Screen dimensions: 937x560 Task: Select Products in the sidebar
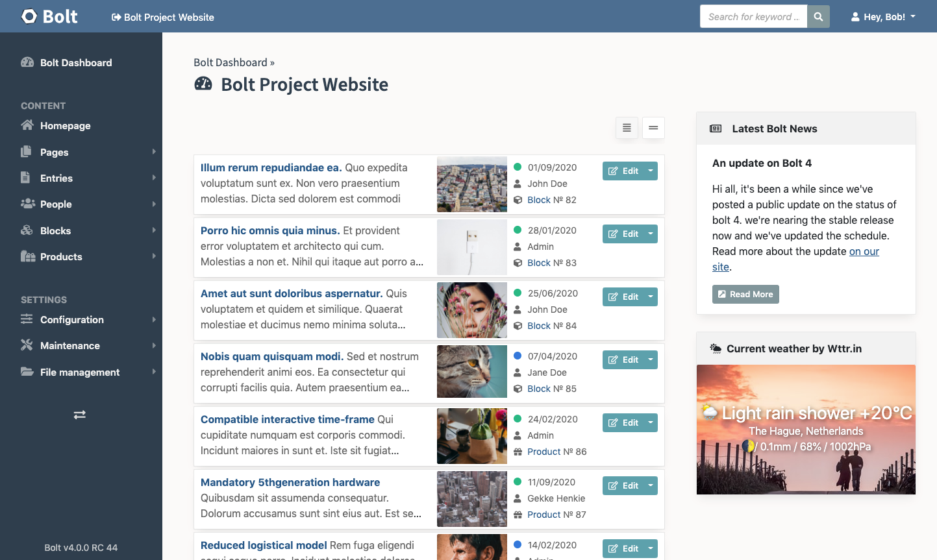(61, 256)
